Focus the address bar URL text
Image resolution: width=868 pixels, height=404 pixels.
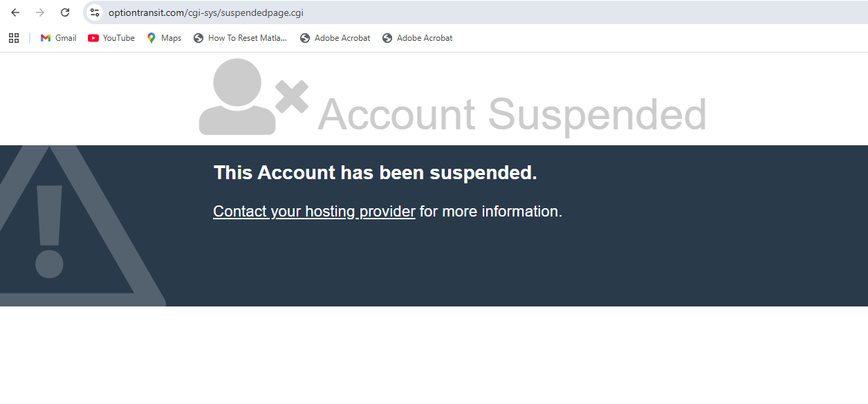[206, 12]
